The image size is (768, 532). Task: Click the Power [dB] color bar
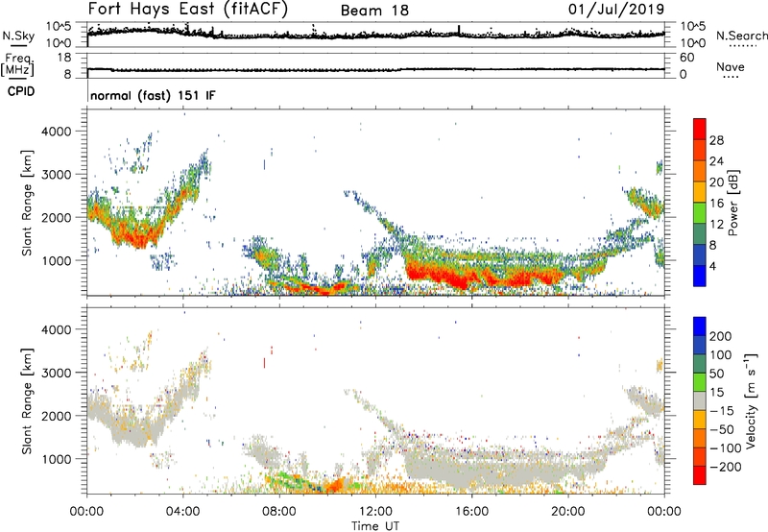point(700,203)
